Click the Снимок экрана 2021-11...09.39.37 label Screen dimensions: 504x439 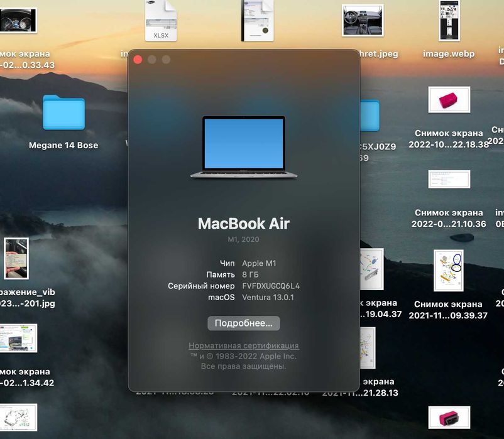pos(448,310)
